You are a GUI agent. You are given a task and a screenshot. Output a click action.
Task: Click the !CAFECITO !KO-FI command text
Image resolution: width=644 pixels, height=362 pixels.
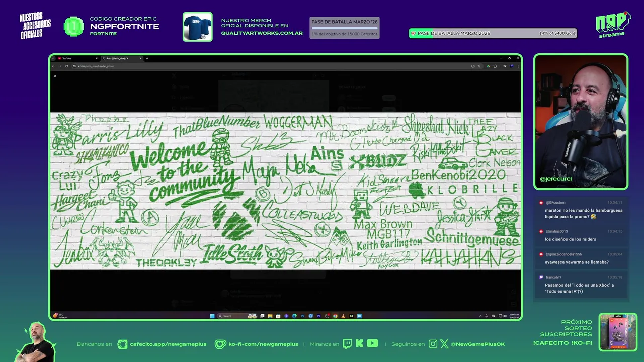coord(562,343)
